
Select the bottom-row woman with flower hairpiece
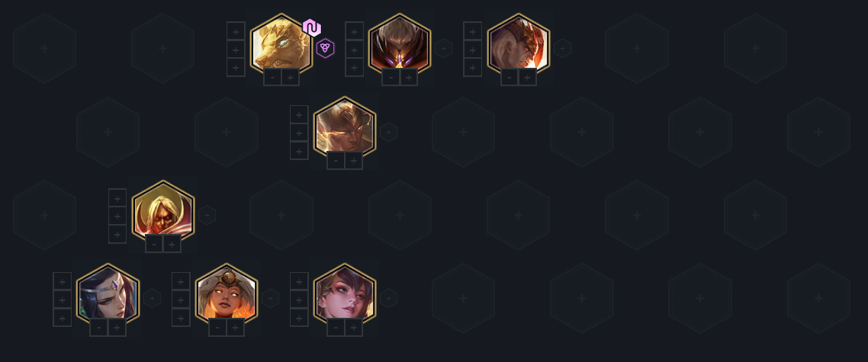(344, 296)
